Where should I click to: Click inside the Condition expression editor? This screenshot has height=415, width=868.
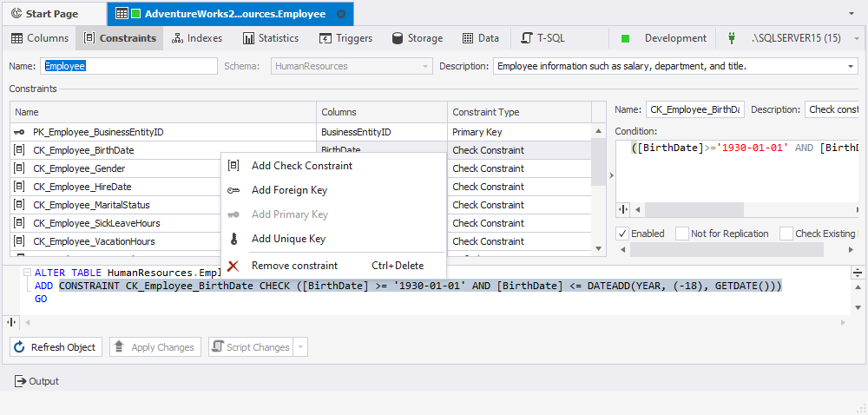point(737,172)
